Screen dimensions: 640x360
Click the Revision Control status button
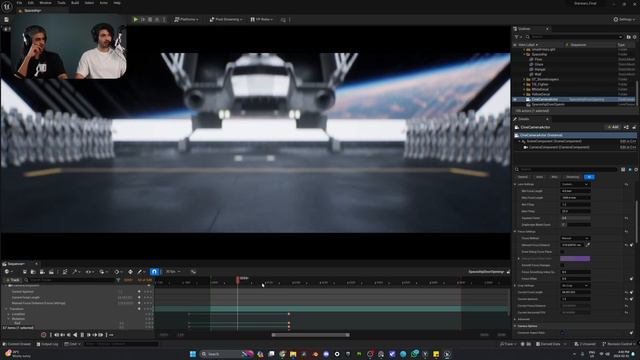[x=619, y=344]
